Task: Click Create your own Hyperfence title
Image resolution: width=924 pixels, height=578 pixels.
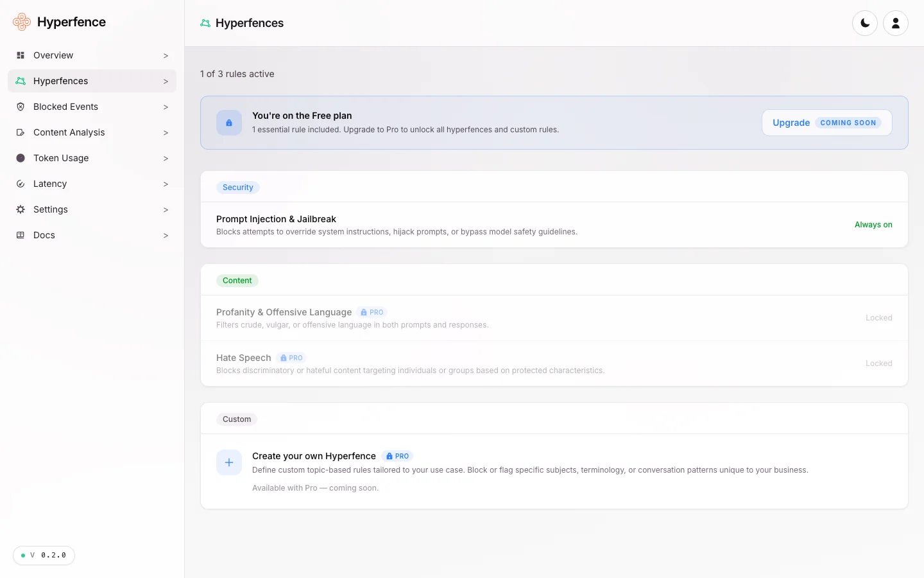Action: 314,456
